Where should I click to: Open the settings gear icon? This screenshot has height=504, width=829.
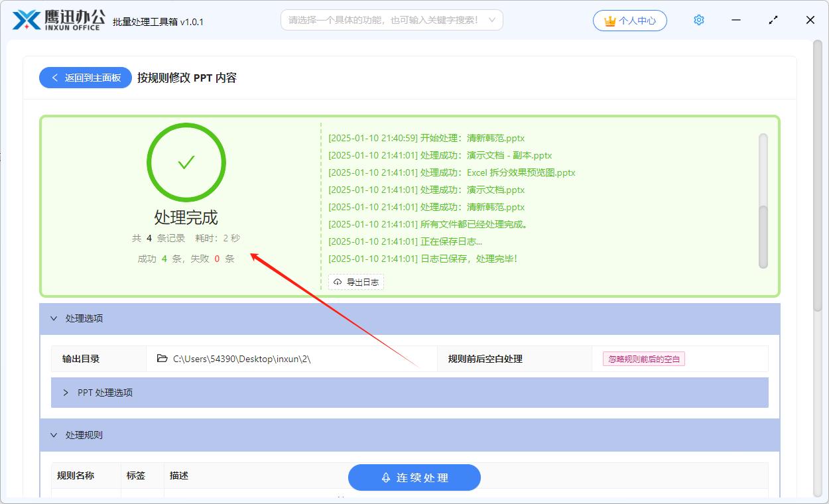tap(698, 21)
